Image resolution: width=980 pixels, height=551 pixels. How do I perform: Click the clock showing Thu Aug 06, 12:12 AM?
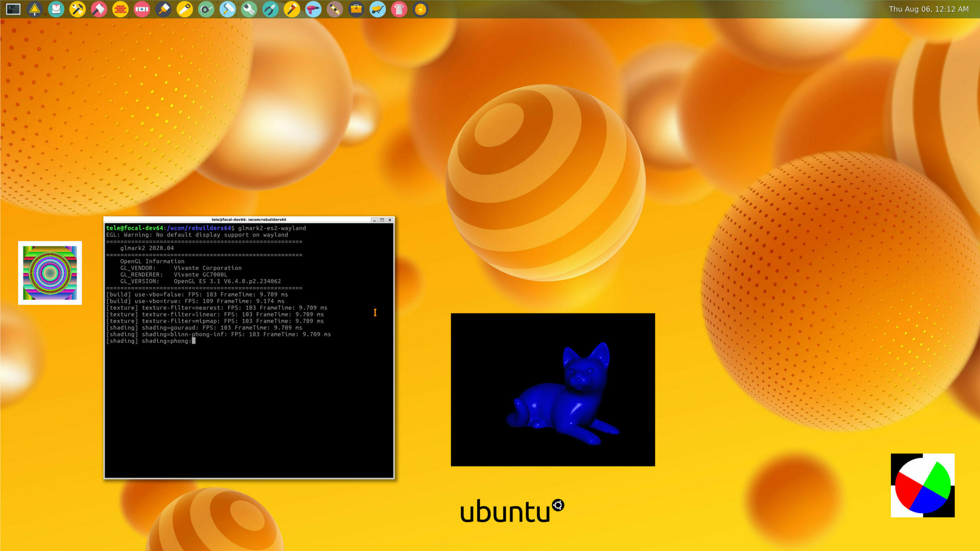tap(929, 9)
